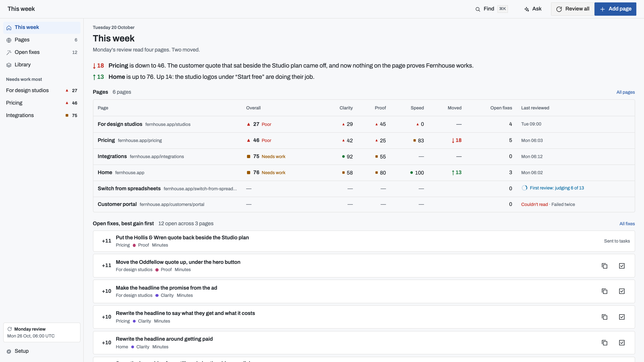
Task: Click the plus icon in Add page
Action: [x=603, y=9]
